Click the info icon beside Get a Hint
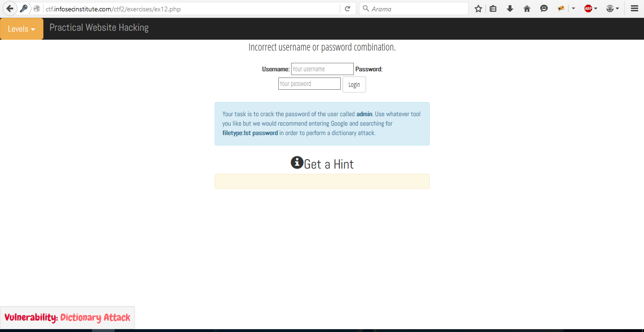644x332 pixels. (297, 162)
